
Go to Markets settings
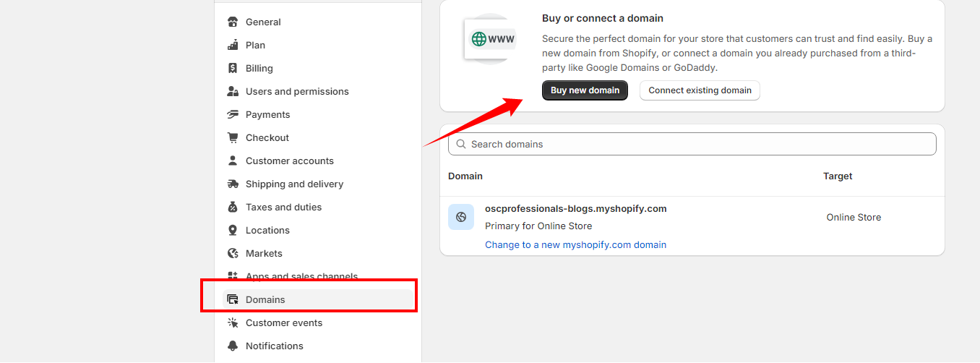pos(264,253)
